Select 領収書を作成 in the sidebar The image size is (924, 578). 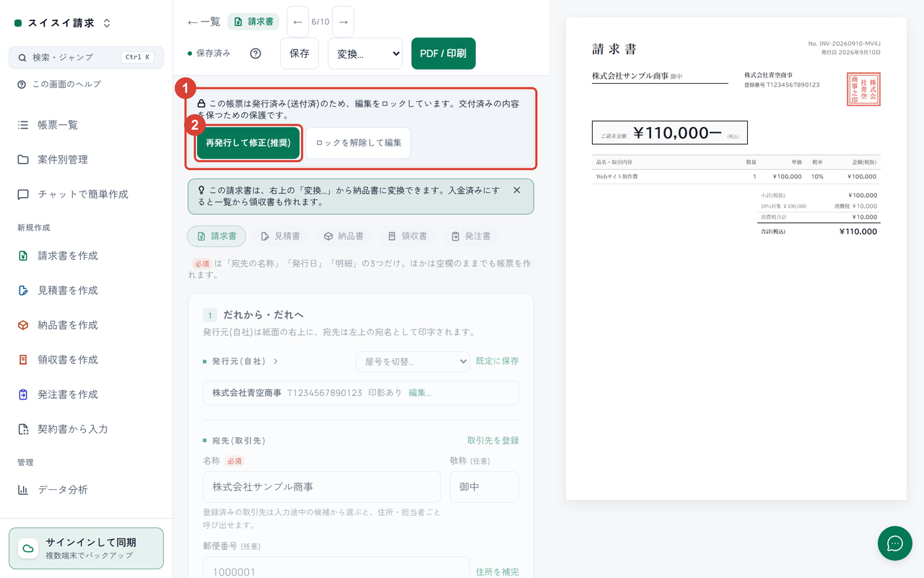87,360
